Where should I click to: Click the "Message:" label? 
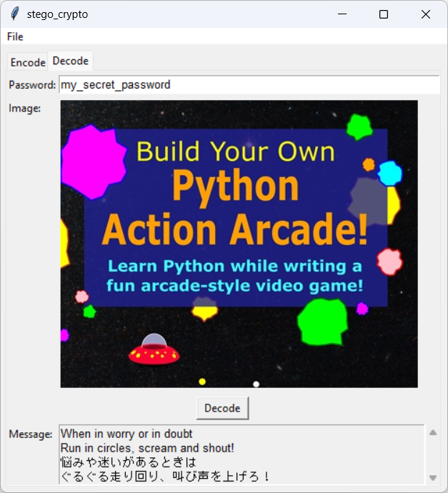point(31,434)
